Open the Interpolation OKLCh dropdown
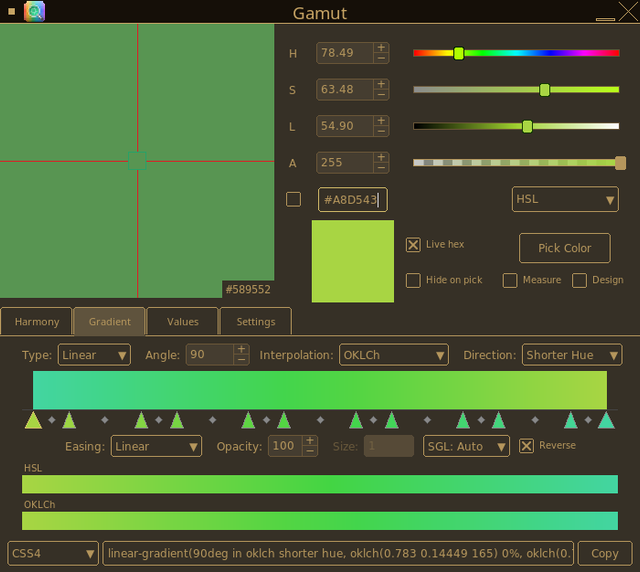The image size is (640, 572). coord(393,355)
